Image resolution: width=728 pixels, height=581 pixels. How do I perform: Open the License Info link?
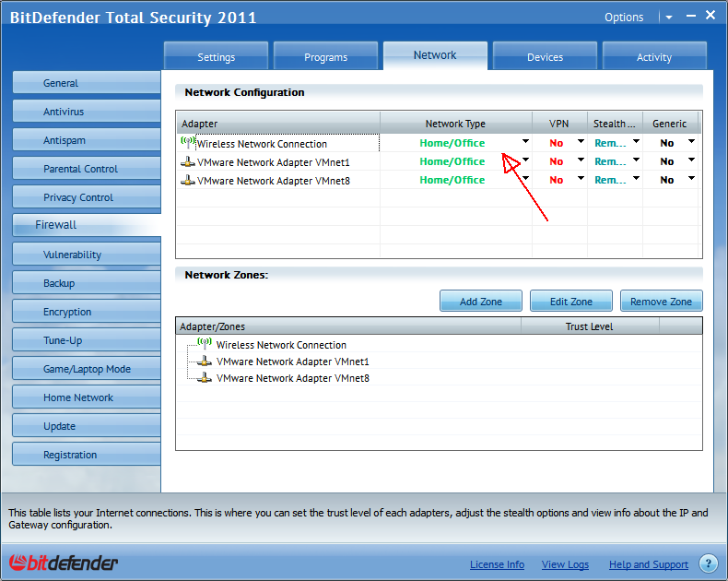pos(497,564)
